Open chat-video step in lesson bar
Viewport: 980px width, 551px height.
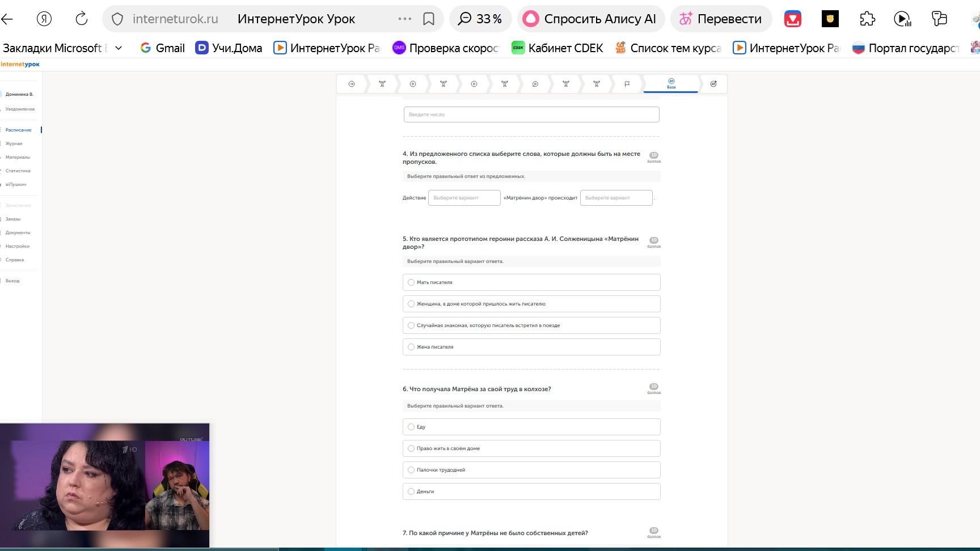tap(535, 84)
